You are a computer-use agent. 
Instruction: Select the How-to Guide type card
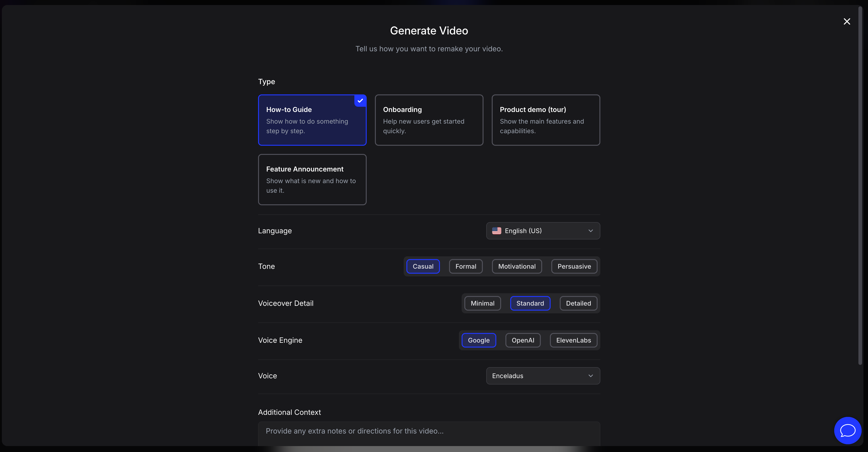[312, 120]
